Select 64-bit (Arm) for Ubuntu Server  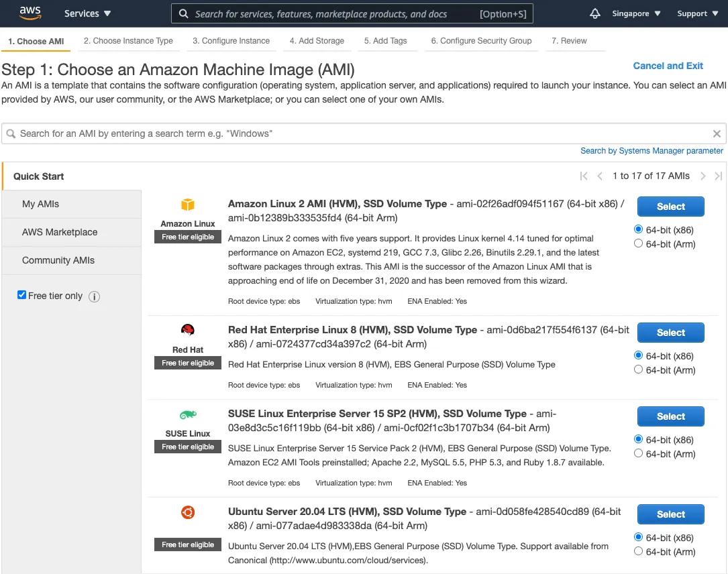[x=638, y=551]
